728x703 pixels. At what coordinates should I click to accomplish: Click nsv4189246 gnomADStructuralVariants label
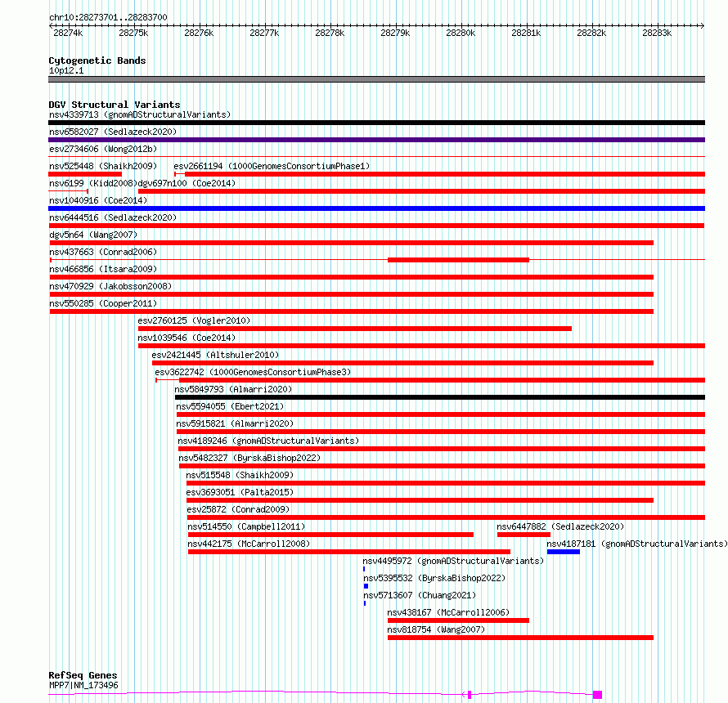(268, 441)
